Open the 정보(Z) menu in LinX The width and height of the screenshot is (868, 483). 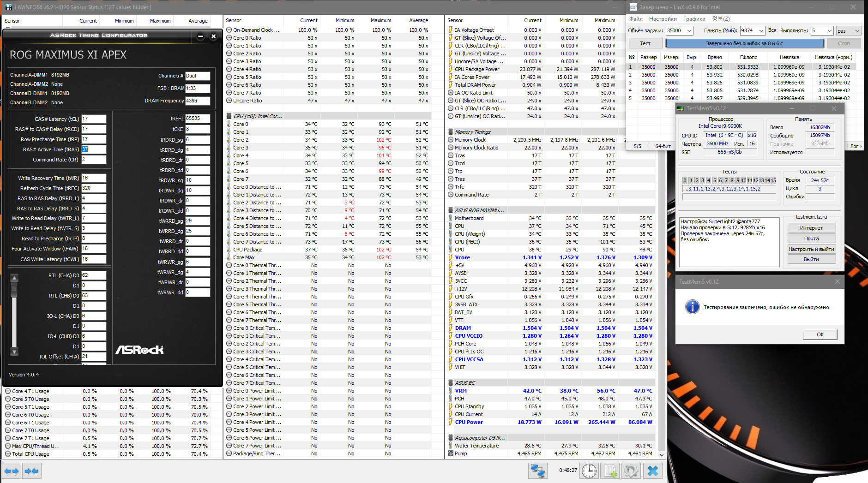click(x=721, y=19)
